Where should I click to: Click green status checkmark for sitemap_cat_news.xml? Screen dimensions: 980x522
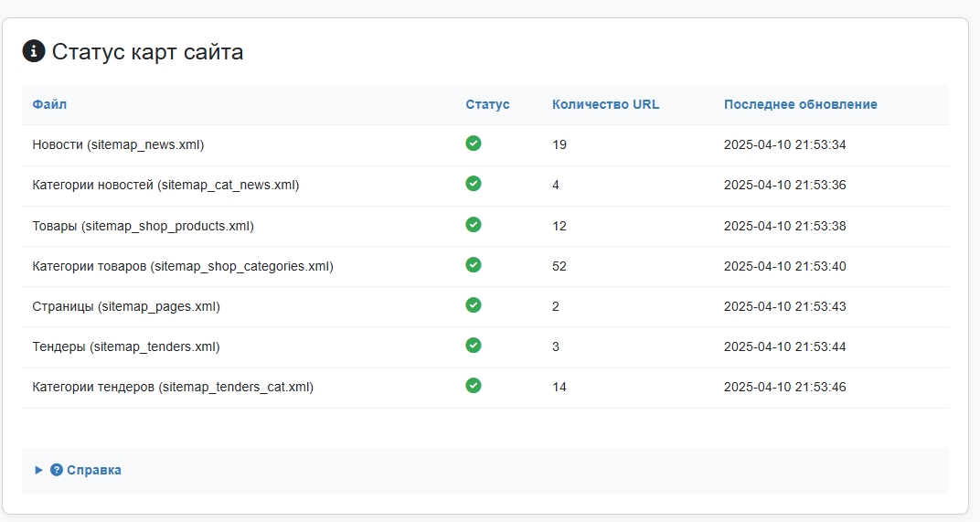tap(473, 184)
